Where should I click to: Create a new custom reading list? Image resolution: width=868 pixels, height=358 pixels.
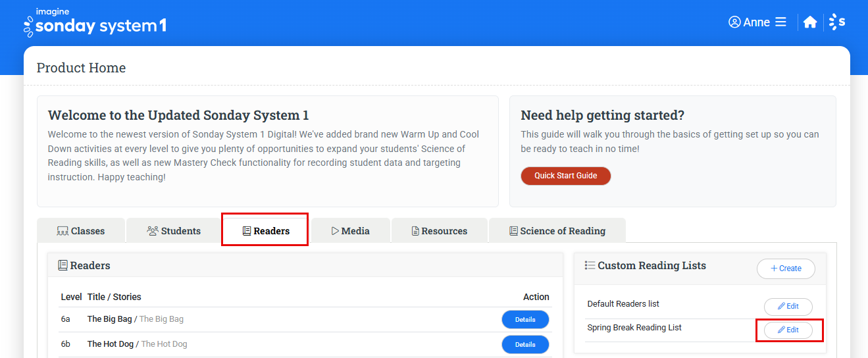click(x=786, y=268)
